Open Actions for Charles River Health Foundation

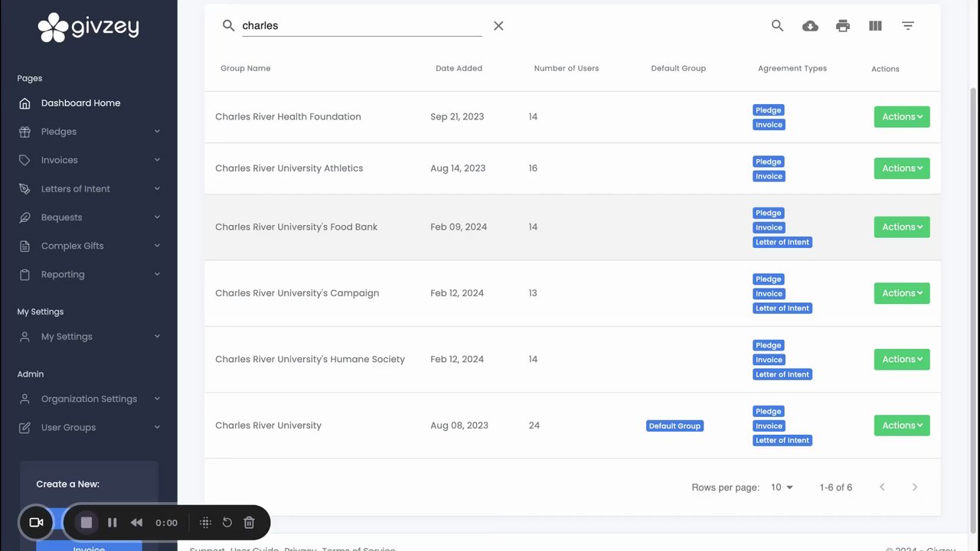pos(901,117)
